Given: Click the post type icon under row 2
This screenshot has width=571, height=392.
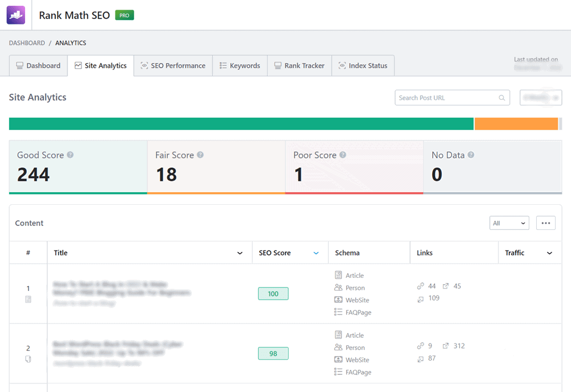Looking at the screenshot, I should click(28, 359).
